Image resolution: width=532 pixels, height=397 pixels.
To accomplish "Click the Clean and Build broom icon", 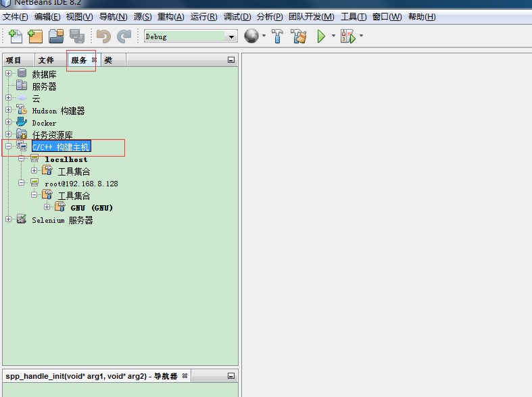I will coord(299,36).
